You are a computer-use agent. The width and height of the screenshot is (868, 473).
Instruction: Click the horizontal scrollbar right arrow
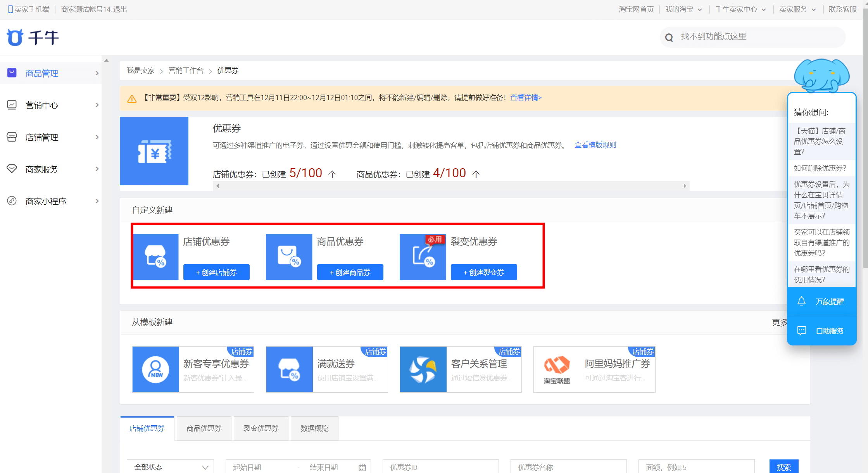[x=685, y=186]
